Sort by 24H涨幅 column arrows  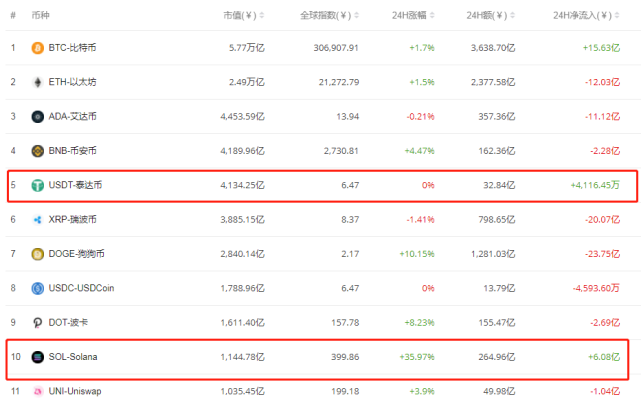pyautogui.click(x=432, y=16)
